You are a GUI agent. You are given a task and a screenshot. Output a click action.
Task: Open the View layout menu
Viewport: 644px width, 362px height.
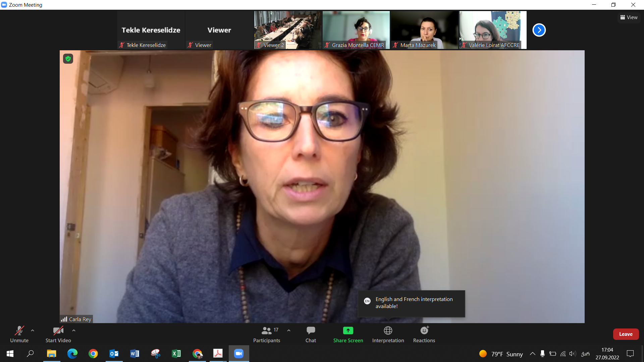click(x=629, y=17)
